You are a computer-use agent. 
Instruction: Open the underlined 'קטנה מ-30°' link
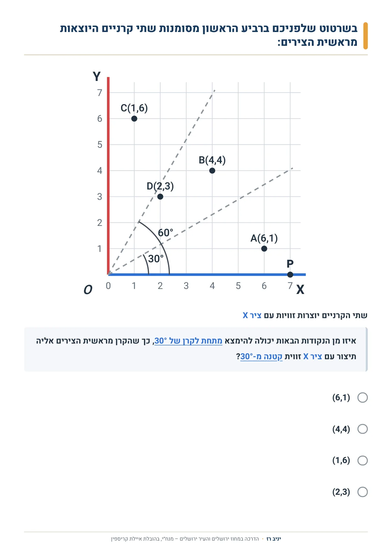pos(261,356)
